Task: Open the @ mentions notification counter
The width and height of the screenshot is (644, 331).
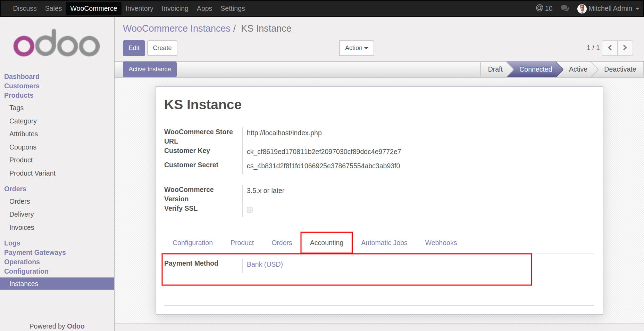Action: (x=544, y=8)
